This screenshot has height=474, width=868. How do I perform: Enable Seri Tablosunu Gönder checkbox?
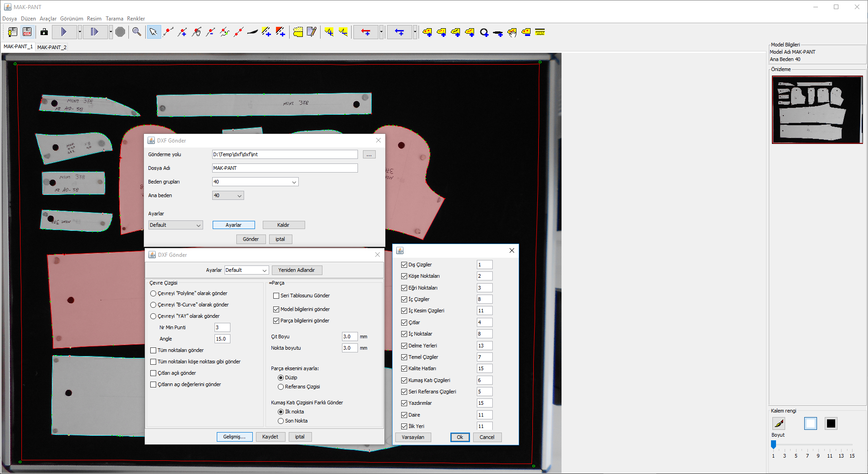click(276, 296)
